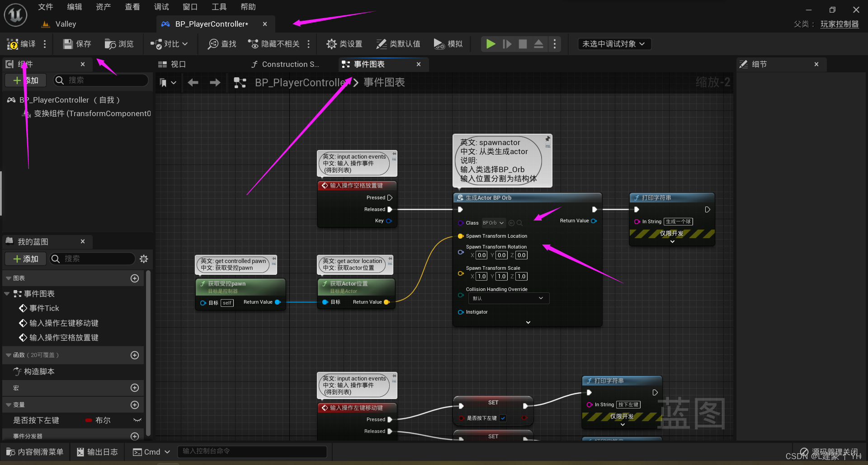
Task: Open the 资产 menu
Action: (104, 7)
